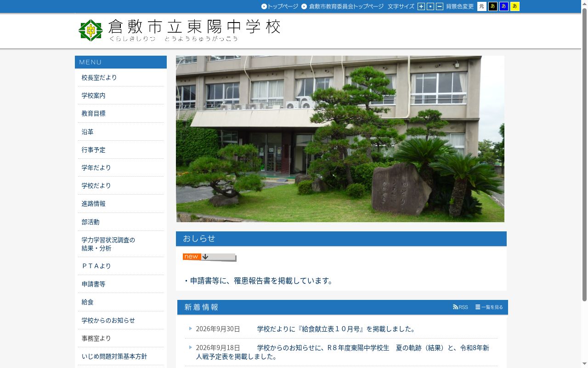
Task: Reset font size with dot icon
Action: (x=430, y=6)
